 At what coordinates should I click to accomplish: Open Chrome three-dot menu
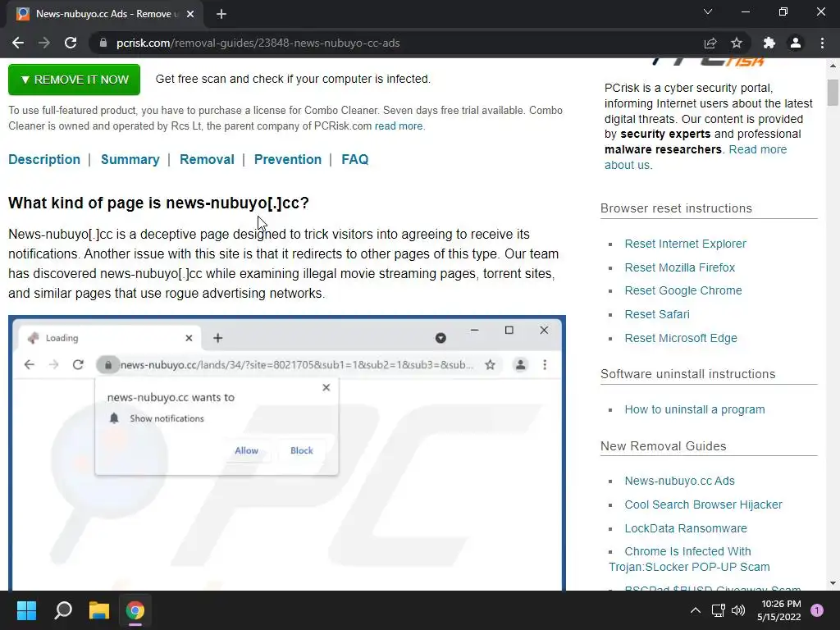point(822,43)
